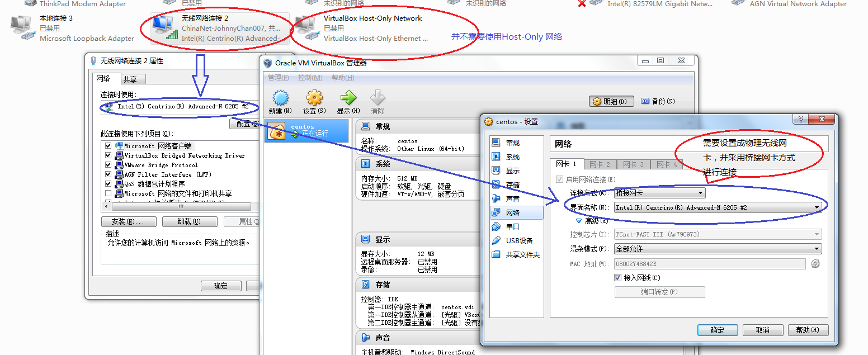Viewport: 868px width, 355px height.
Task: Click 系统 section header in VirtualBox manager
Action: [x=383, y=164]
